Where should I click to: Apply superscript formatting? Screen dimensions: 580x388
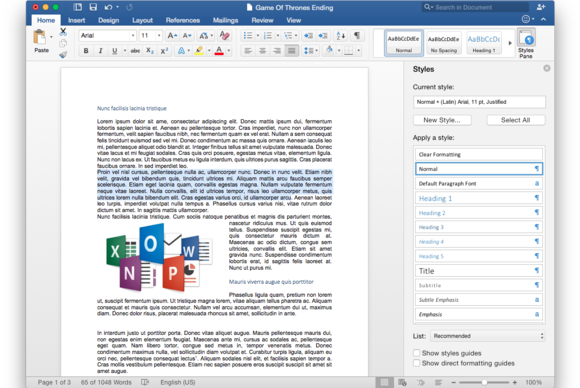pyautogui.click(x=164, y=51)
